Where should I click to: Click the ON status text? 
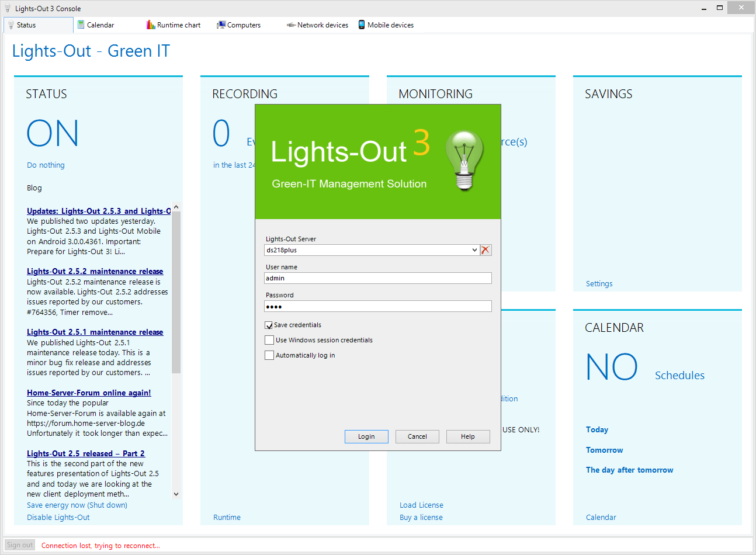click(53, 133)
